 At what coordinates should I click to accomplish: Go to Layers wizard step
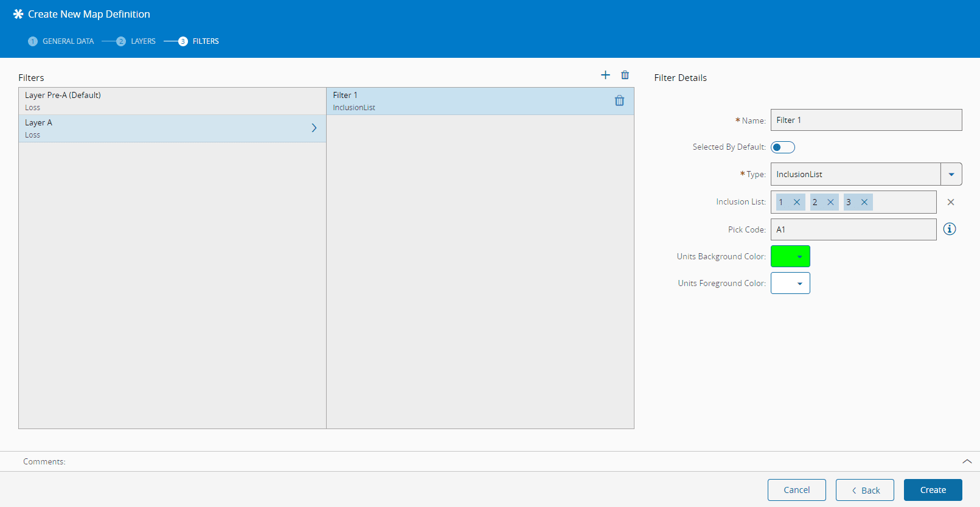click(x=136, y=41)
